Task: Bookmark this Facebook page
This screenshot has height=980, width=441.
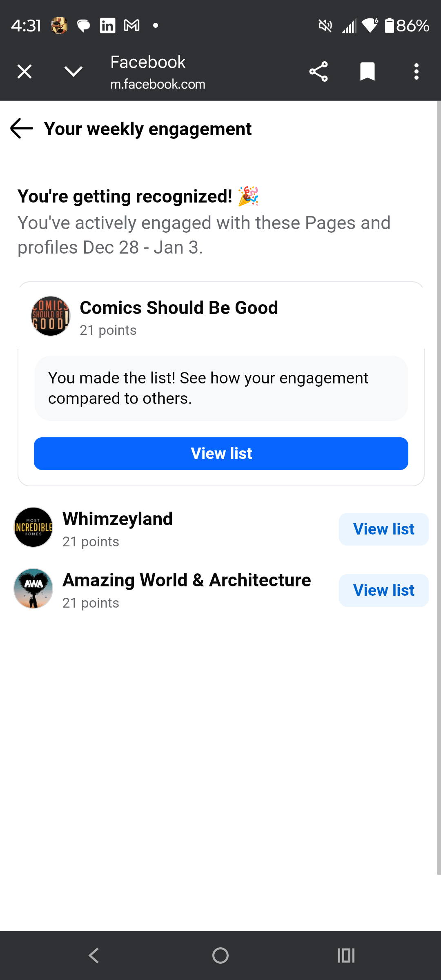Action: [x=367, y=72]
